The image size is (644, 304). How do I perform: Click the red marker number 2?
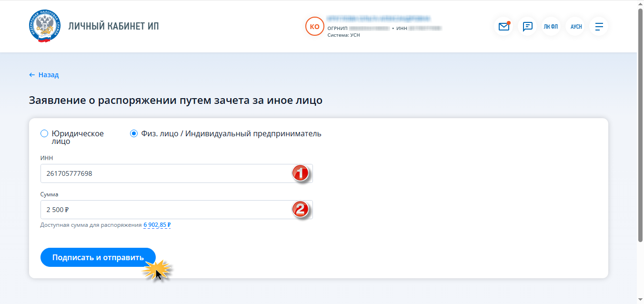coord(301,210)
